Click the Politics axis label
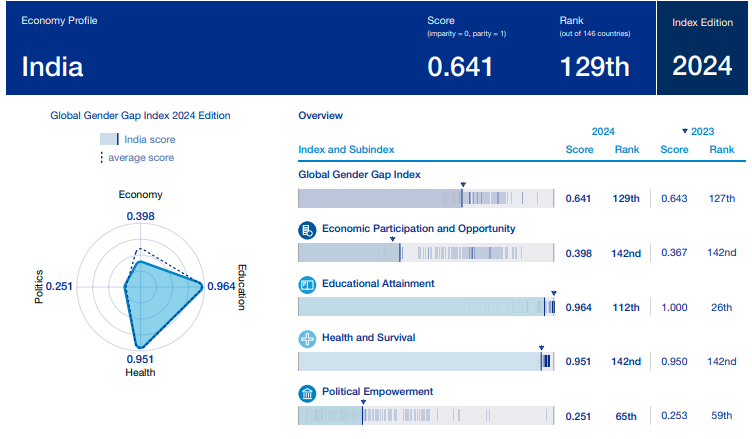 coord(38,286)
